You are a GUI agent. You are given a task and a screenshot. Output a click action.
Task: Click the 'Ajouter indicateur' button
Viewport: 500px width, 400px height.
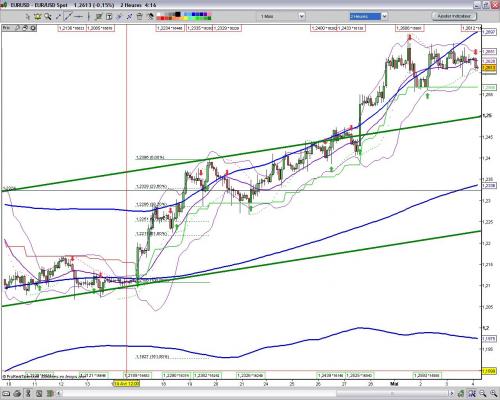click(x=454, y=16)
